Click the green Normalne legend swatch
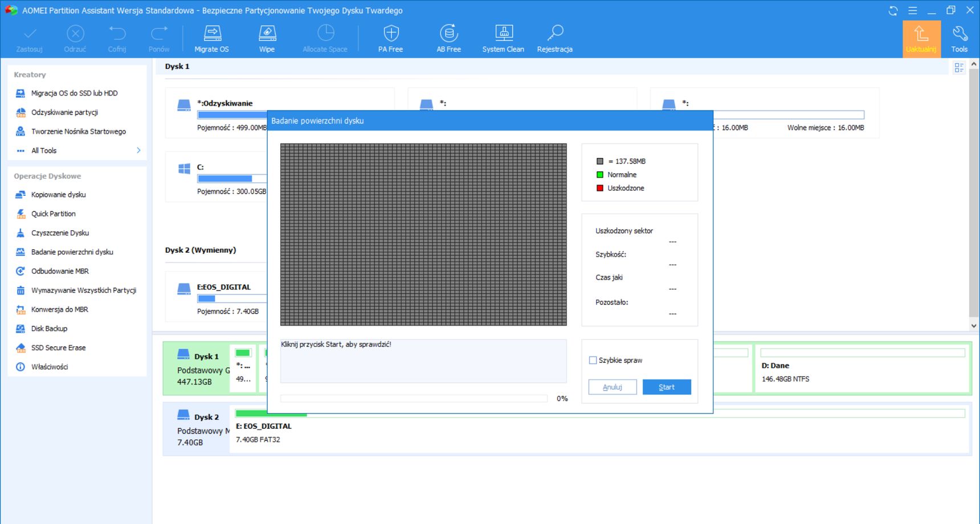 pos(600,175)
